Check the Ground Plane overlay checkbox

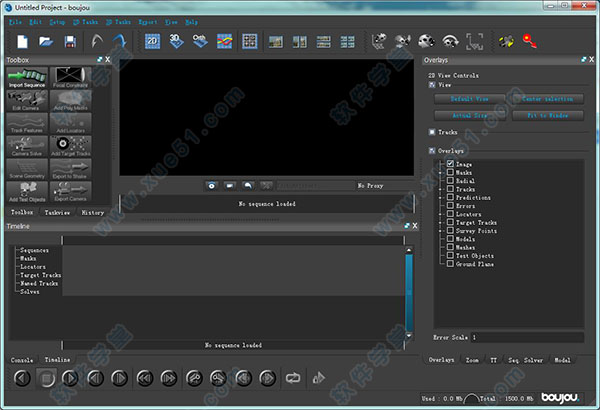point(450,264)
